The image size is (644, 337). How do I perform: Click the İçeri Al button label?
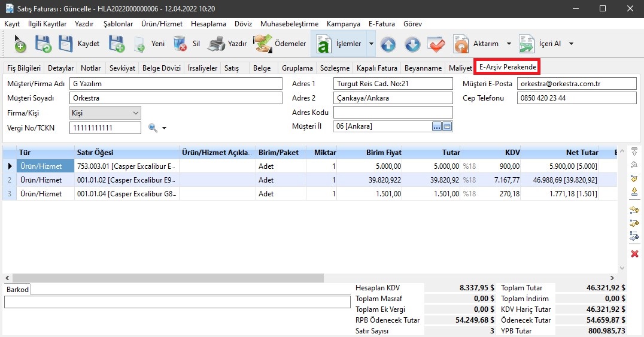coord(550,44)
